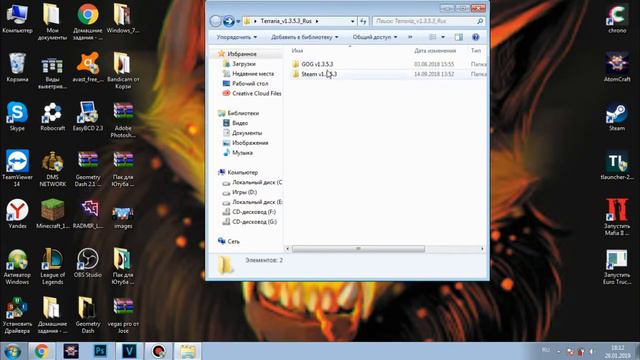This screenshot has height=360, width=640.
Task: Open Photoshop from the taskbar
Action: tap(100, 351)
